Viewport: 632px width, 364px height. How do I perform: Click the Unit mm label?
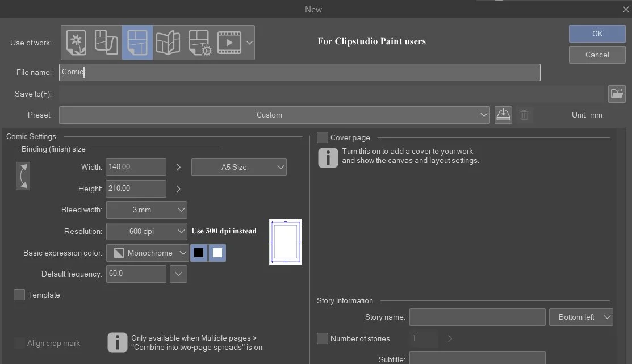587,115
